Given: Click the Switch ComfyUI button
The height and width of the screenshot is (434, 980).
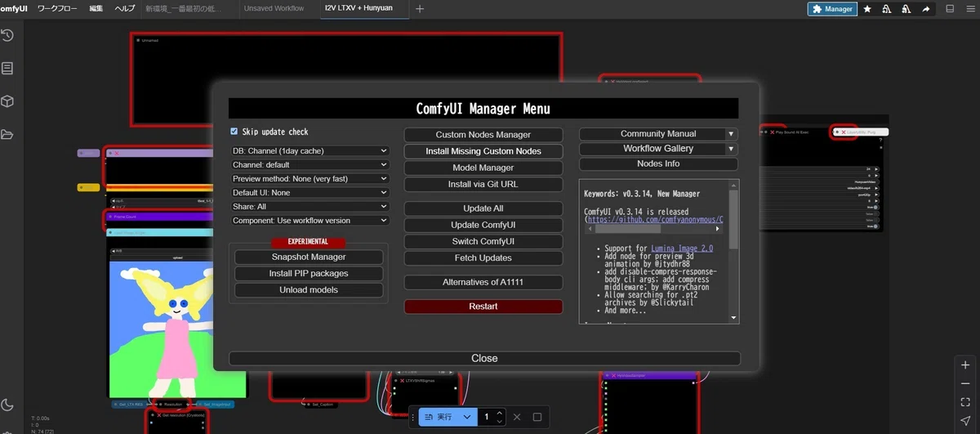Looking at the screenshot, I should [483, 241].
